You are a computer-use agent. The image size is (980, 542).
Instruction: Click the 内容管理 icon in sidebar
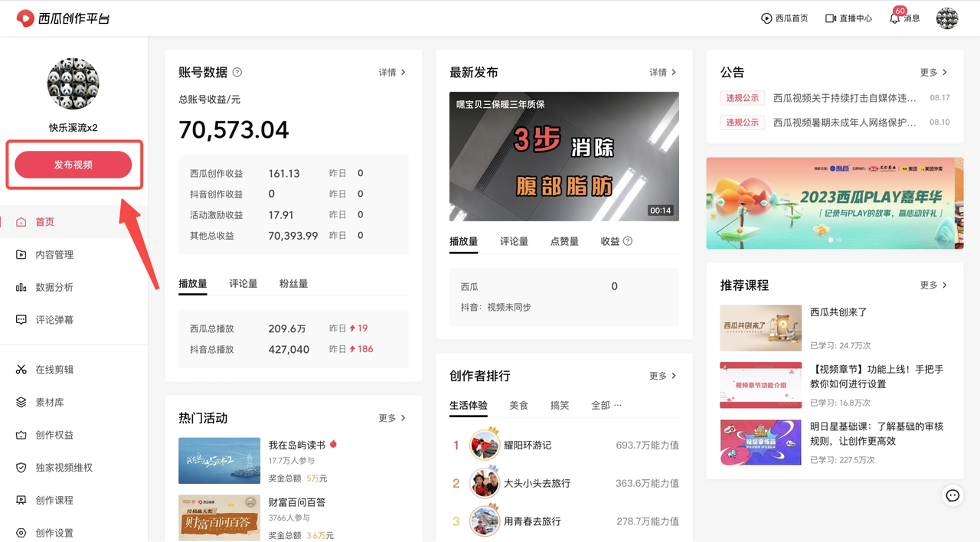pos(21,254)
